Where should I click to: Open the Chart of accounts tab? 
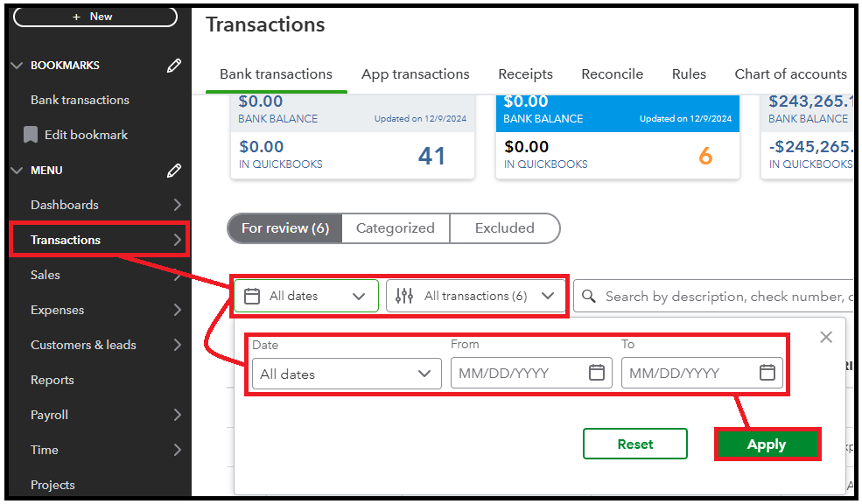click(x=790, y=74)
